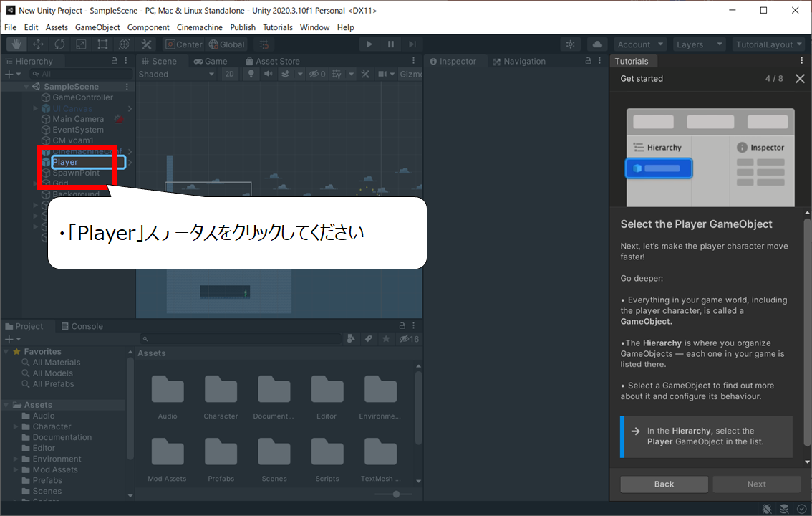Toggle Global handle rotation button
The image size is (812, 516).
[x=226, y=44]
